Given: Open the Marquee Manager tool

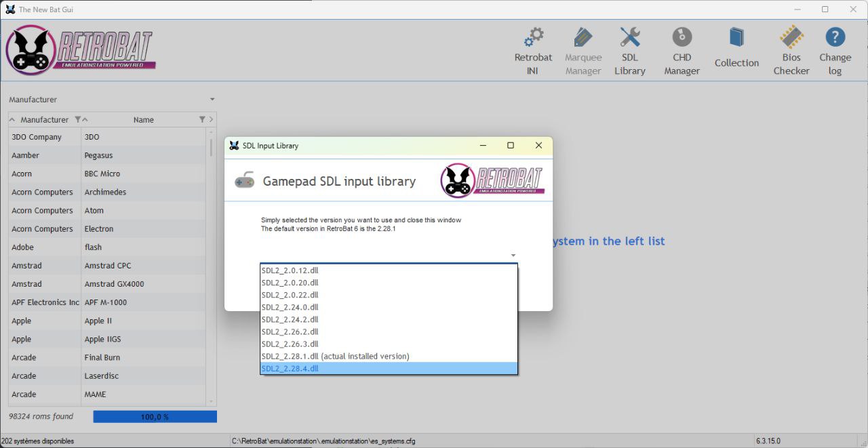Looking at the screenshot, I should (583, 51).
